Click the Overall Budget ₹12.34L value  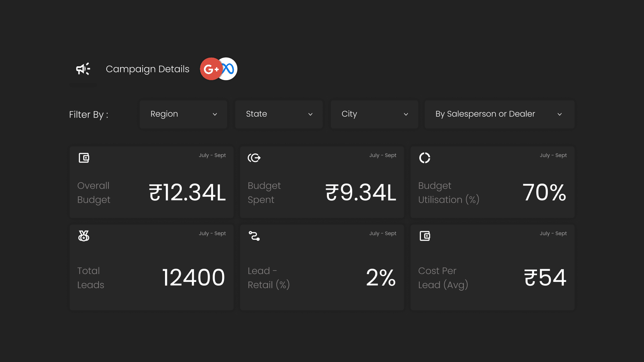click(x=187, y=192)
